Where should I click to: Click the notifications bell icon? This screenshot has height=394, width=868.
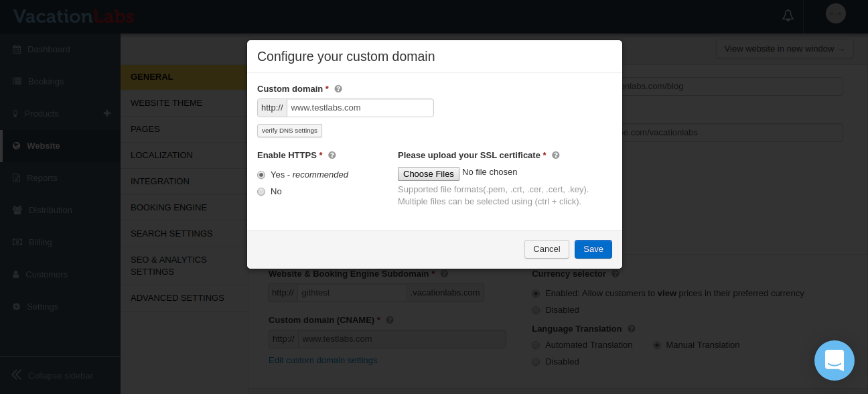coord(788,15)
